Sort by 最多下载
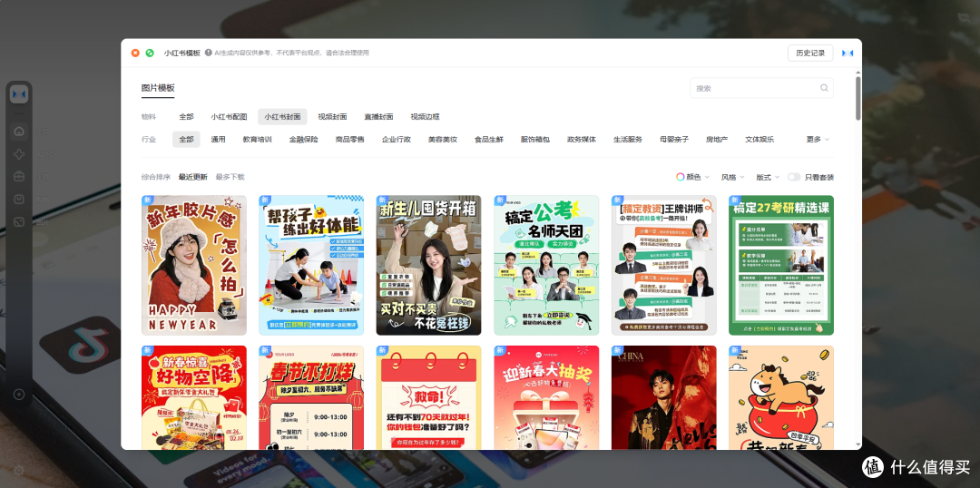Screen dimensions: 980x488 (x=230, y=177)
